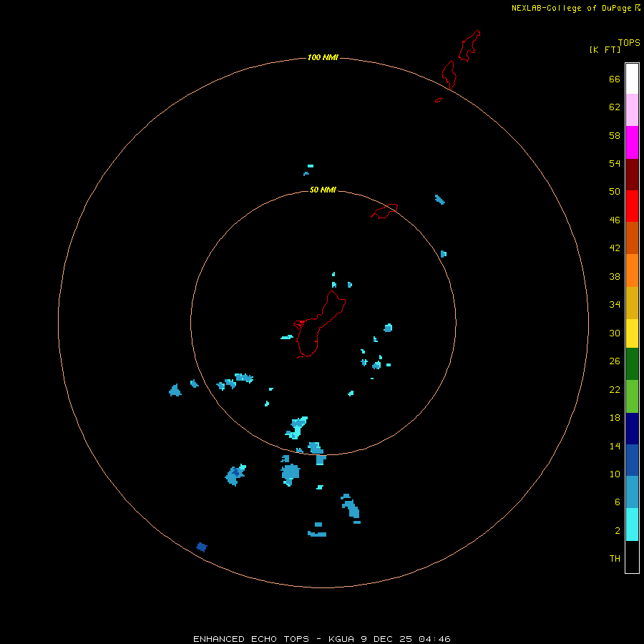Click the yellow 34 kft legend swatch
Viewport: 644px width, 644px height.
(632, 333)
